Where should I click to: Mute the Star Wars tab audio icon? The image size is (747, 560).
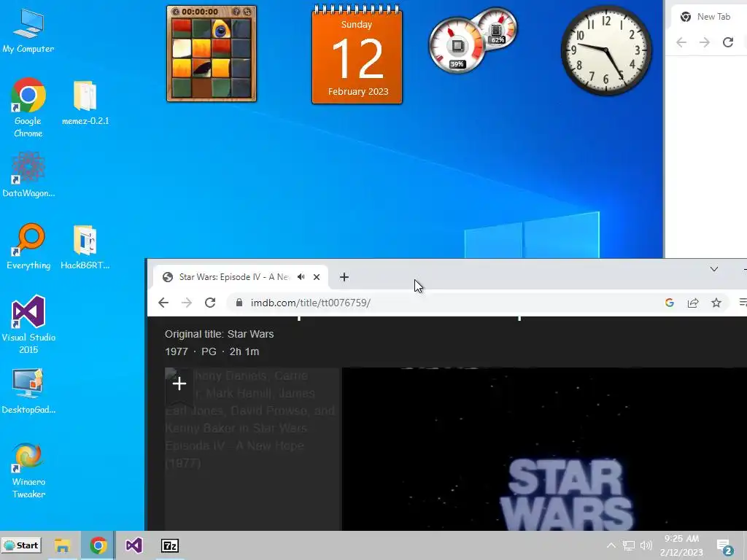pos(301,276)
